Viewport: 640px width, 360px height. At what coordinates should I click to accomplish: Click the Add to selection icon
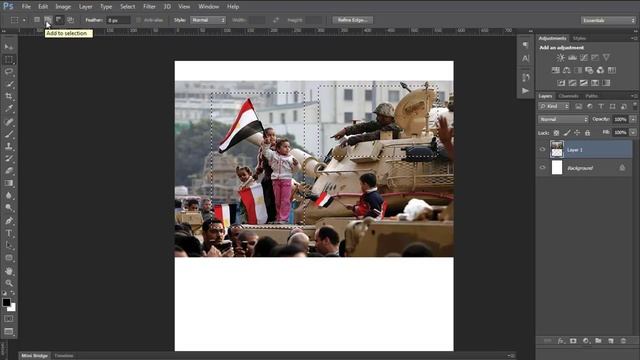48,20
